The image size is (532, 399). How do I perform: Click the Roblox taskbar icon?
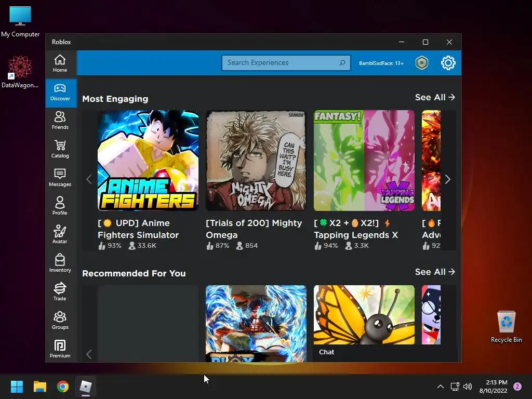[86, 387]
